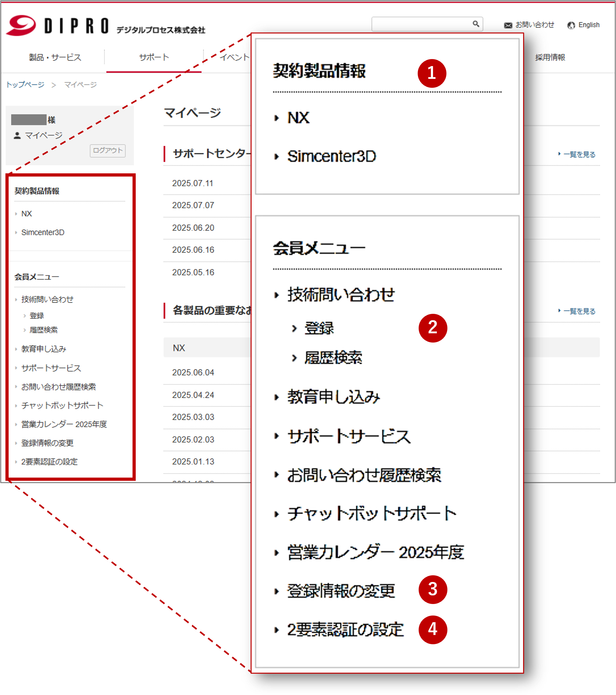616x695 pixels.
Task: Open チャットボットサポート in the enlarged callout panel
Action: tap(372, 513)
